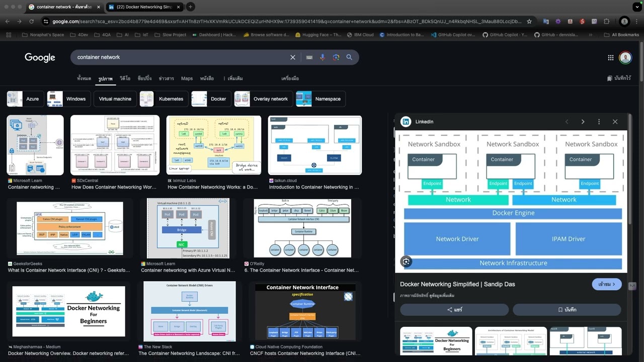644x362 pixels.
Task: Open the on-screen keyboard input tool
Action: point(309,57)
